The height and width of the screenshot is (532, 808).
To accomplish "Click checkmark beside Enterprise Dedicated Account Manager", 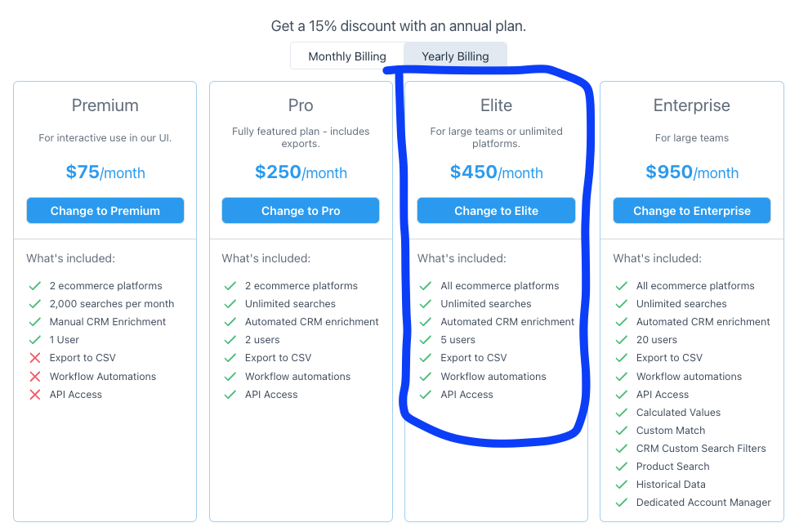I will (x=622, y=502).
